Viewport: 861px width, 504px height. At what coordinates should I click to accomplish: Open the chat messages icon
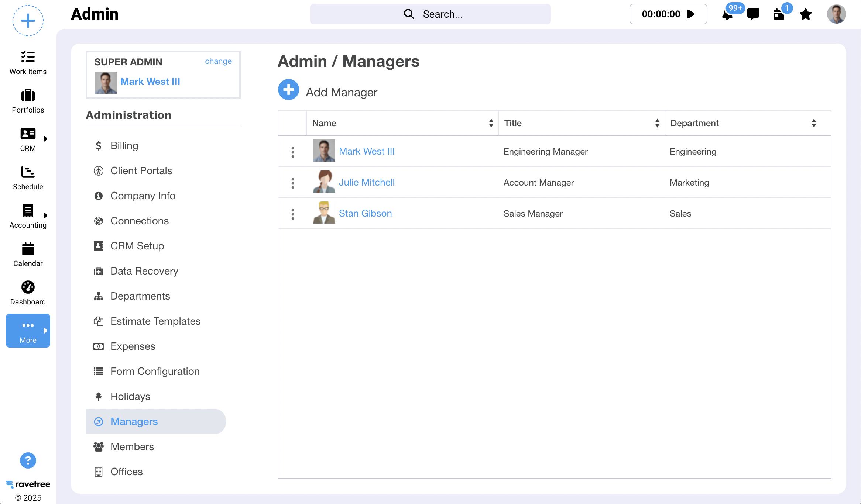(753, 14)
